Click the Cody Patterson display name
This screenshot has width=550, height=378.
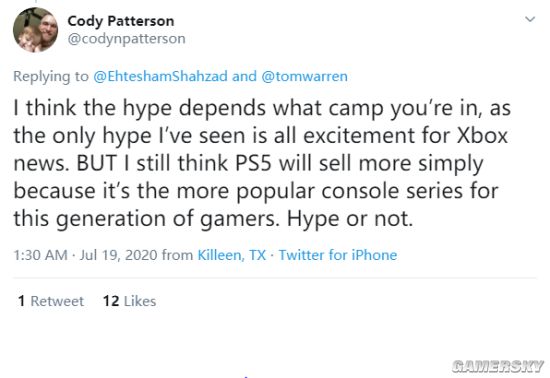[x=121, y=21]
